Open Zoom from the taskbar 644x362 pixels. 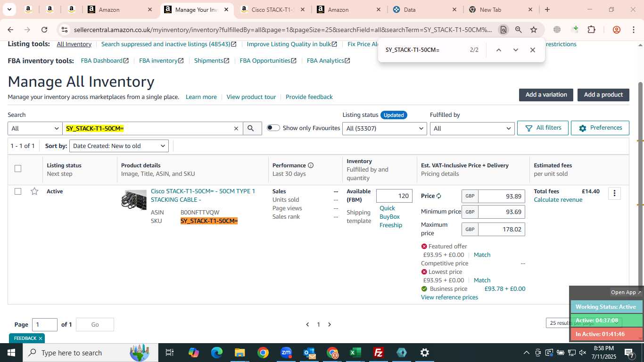(x=286, y=353)
